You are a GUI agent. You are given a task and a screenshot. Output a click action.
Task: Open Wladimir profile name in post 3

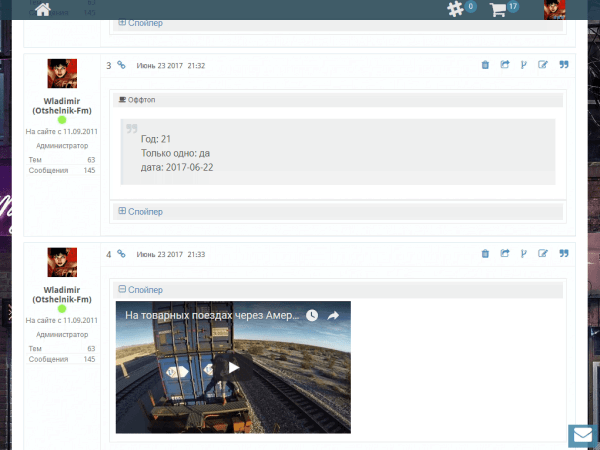coord(61,106)
